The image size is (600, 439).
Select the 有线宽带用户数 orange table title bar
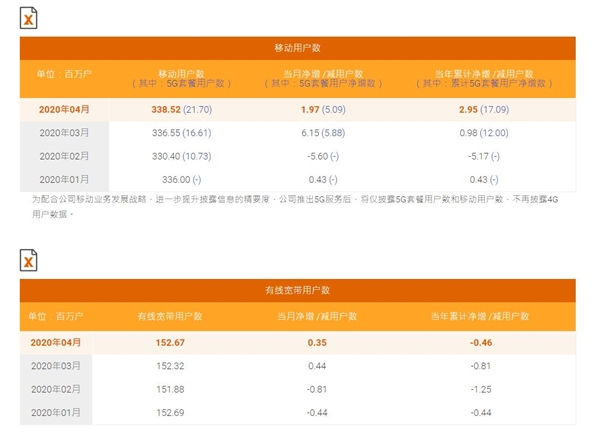[297, 290]
